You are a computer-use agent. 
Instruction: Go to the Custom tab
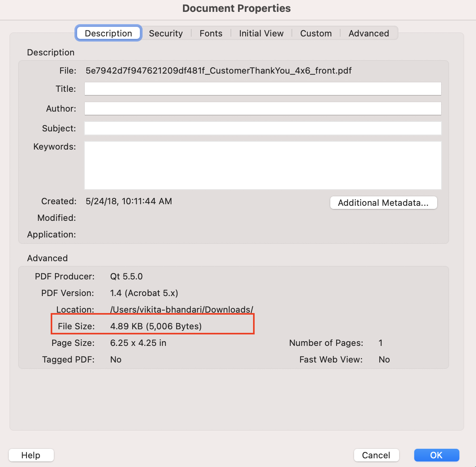pos(316,33)
